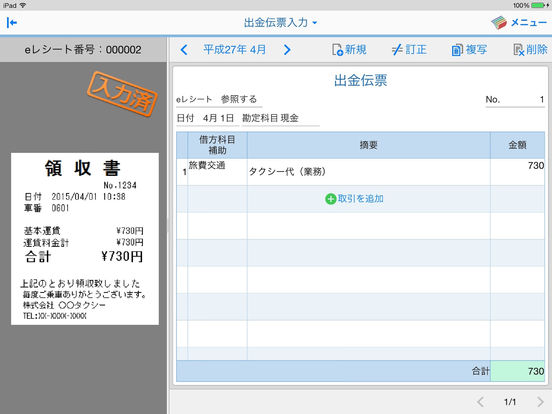Tap the Wi-Fi status icon
This screenshot has height=414, width=552.
23,5
